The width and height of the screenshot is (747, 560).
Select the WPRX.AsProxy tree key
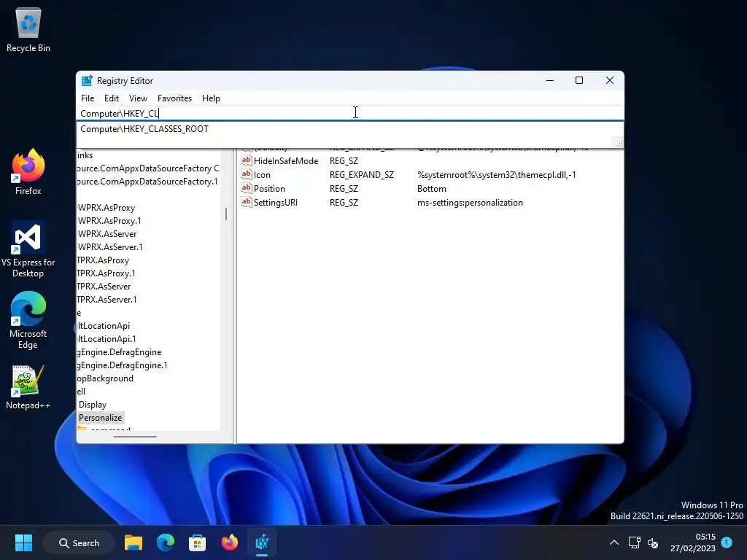(x=107, y=208)
